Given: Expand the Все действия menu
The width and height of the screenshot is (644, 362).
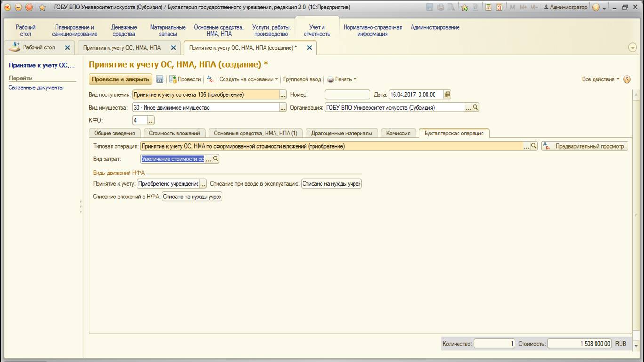Looking at the screenshot, I should [x=601, y=79].
